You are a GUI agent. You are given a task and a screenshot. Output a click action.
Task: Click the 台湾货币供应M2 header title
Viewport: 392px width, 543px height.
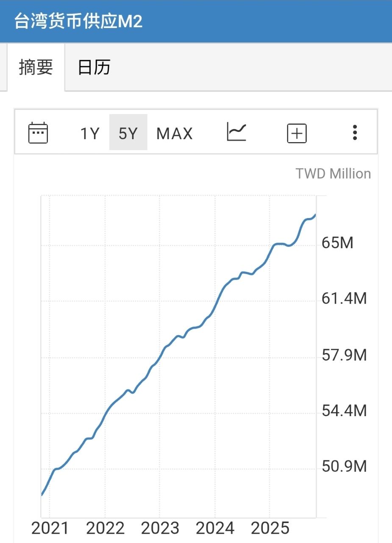point(78,21)
